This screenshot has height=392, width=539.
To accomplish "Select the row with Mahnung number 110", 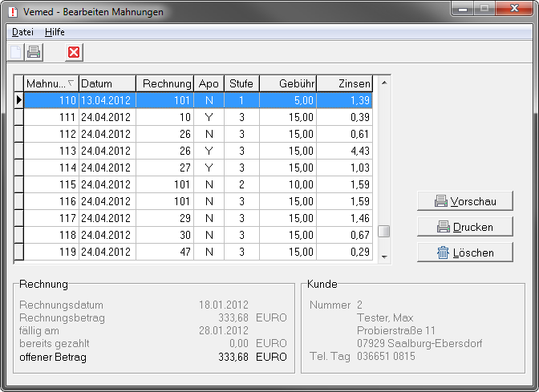I will click(x=198, y=100).
